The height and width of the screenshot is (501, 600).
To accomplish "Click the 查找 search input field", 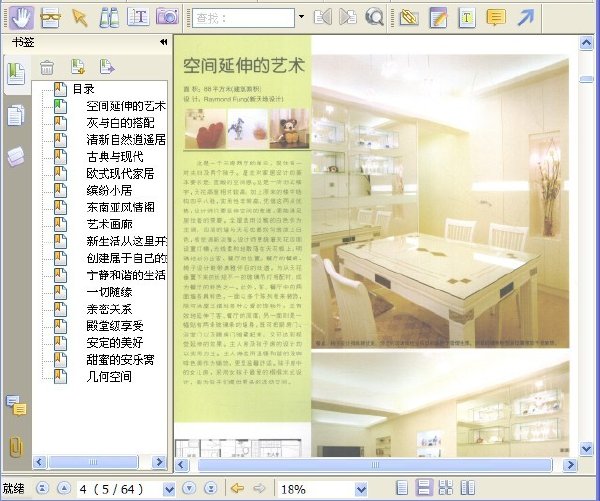I will [x=244, y=18].
